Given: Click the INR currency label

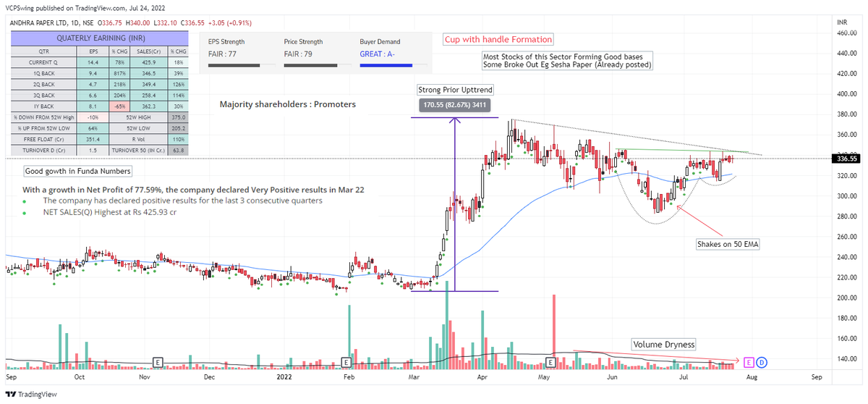Looking at the screenshot, I should pyautogui.click(x=841, y=23).
